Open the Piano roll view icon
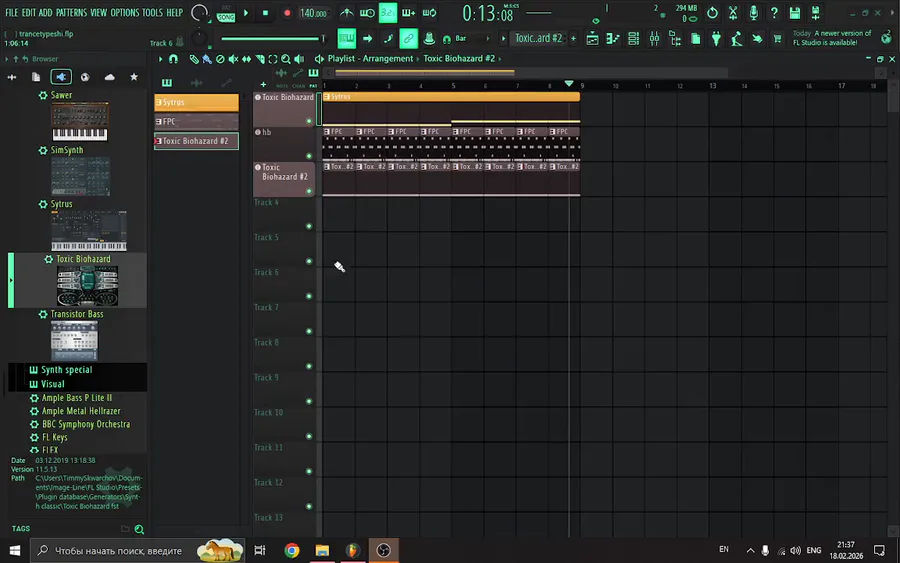 coord(613,39)
